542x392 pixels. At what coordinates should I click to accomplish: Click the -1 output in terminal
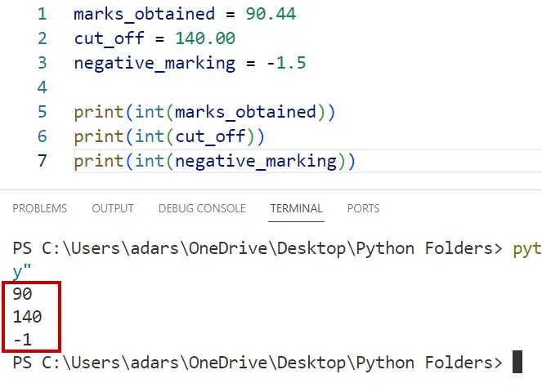coord(23,340)
